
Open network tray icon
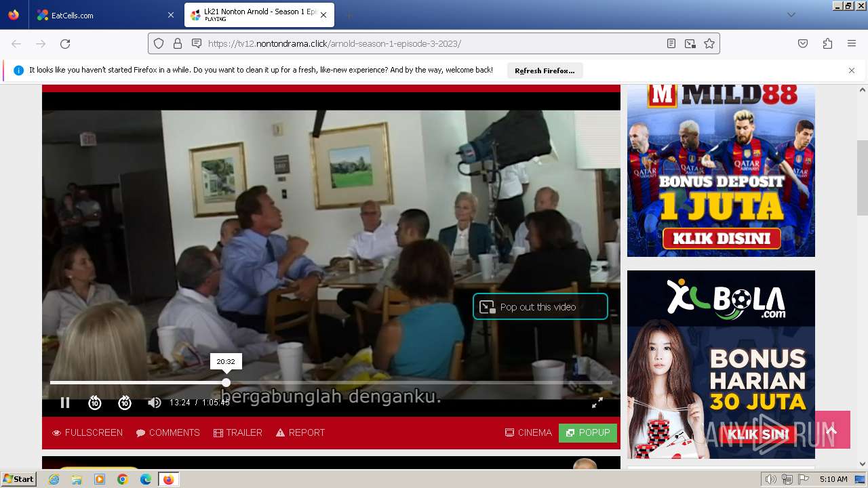(x=787, y=479)
